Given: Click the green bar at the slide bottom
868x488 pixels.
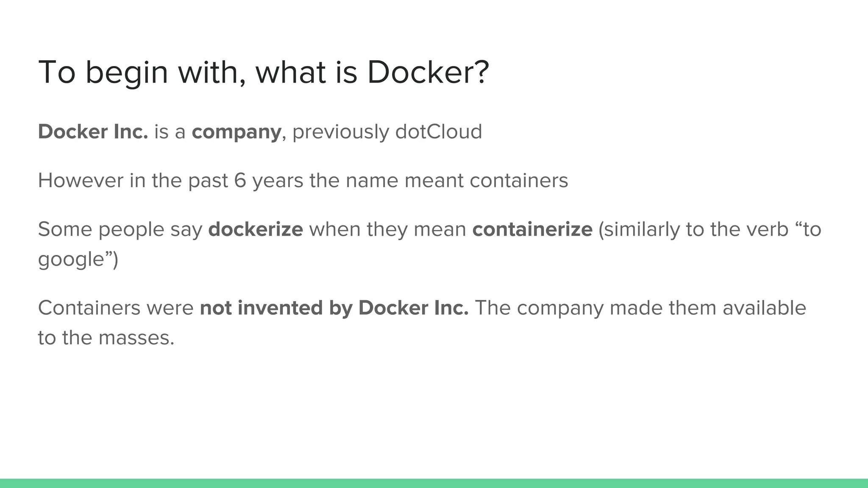Looking at the screenshot, I should [434, 483].
